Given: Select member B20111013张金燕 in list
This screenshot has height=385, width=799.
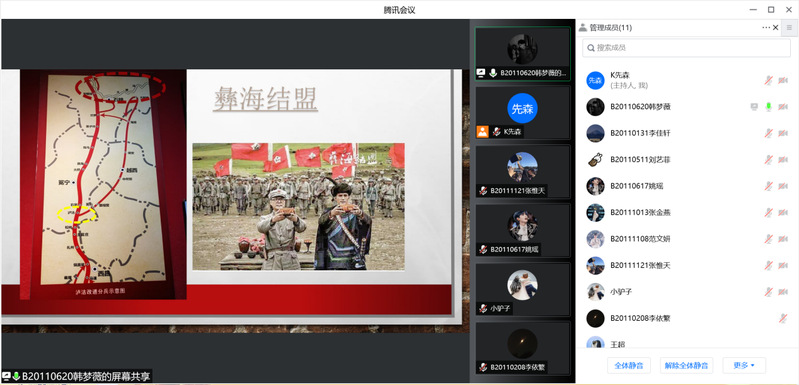Looking at the screenshot, I should click(686, 212).
